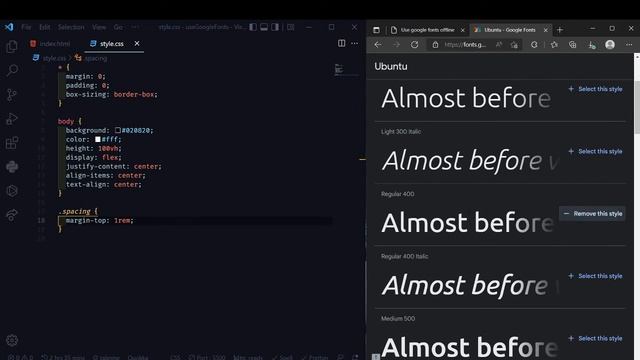Switch to 'Ubuntu - Google Fonts' tab
This screenshot has height=360, width=640.
click(x=510, y=30)
